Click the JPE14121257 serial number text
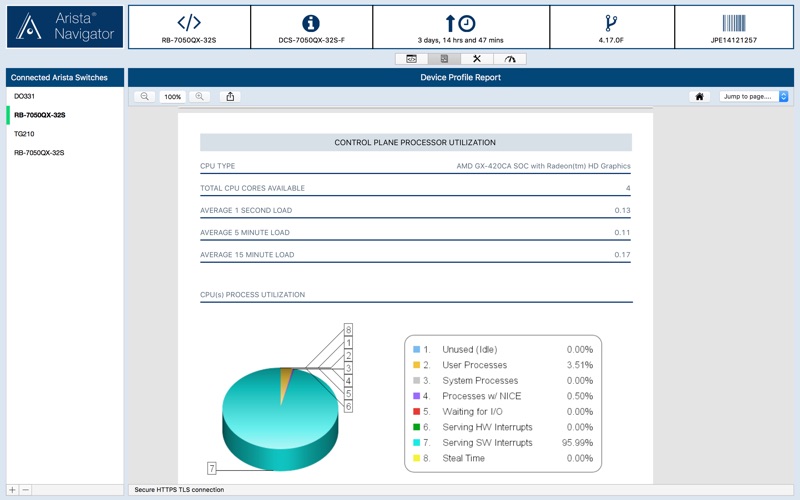This screenshot has width=800, height=500. 734,40
